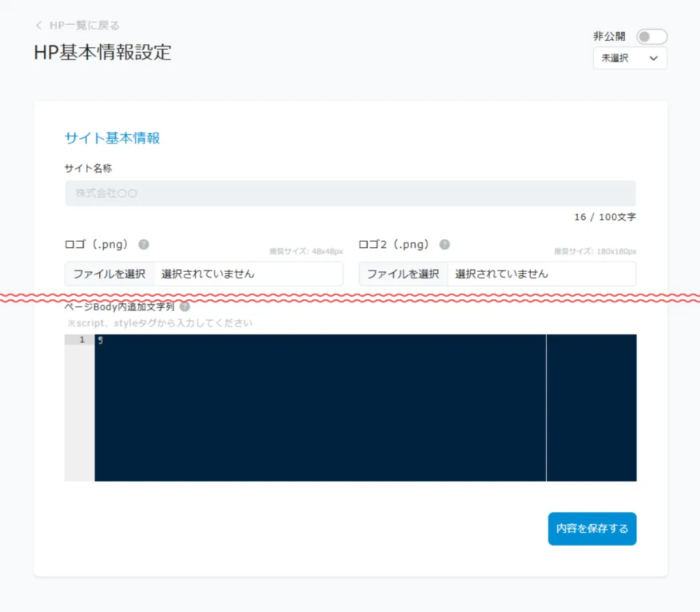Focus the dark code editor area
Viewport: 700px width, 612px height.
click(320, 408)
